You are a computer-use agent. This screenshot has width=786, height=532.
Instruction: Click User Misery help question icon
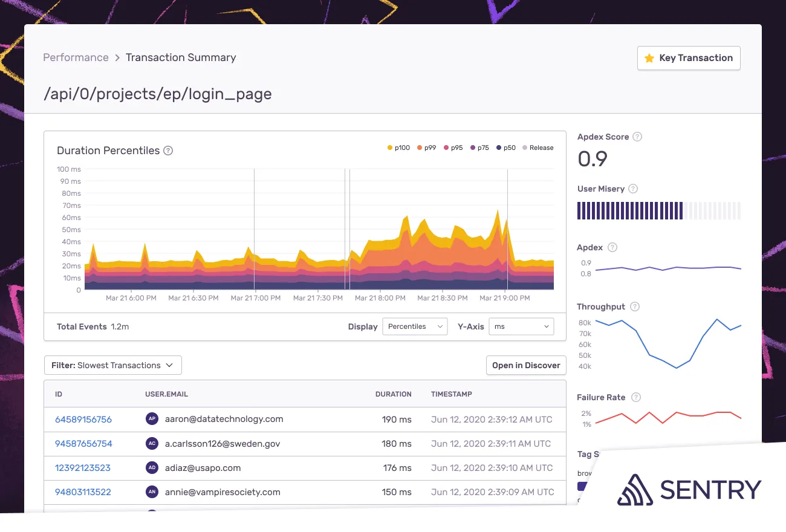coord(633,189)
